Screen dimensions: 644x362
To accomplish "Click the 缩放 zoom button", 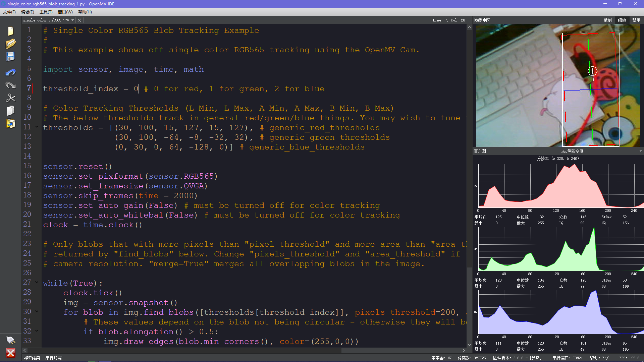I will tap(622, 20).
